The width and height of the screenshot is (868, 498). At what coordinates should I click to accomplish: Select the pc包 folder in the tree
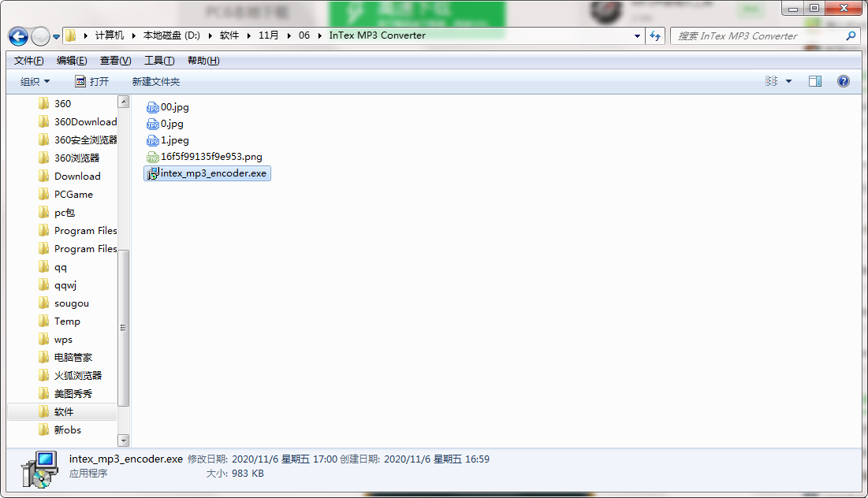[x=57, y=213]
